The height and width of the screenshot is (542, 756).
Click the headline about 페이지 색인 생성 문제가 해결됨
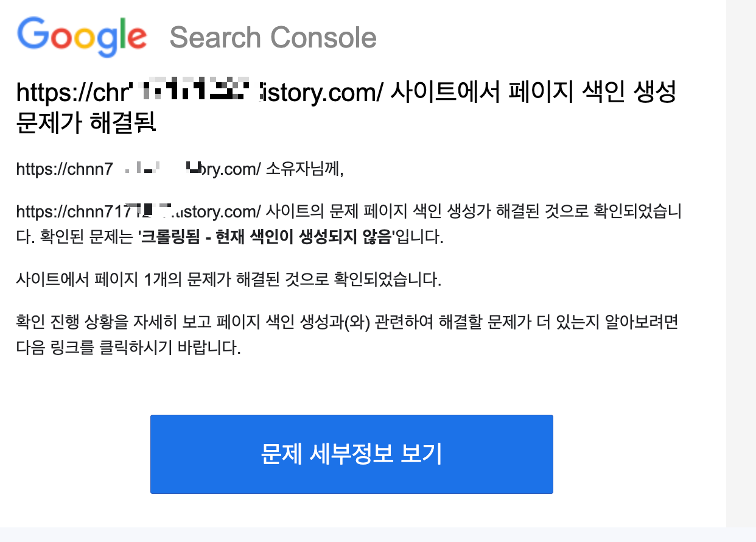click(x=346, y=107)
